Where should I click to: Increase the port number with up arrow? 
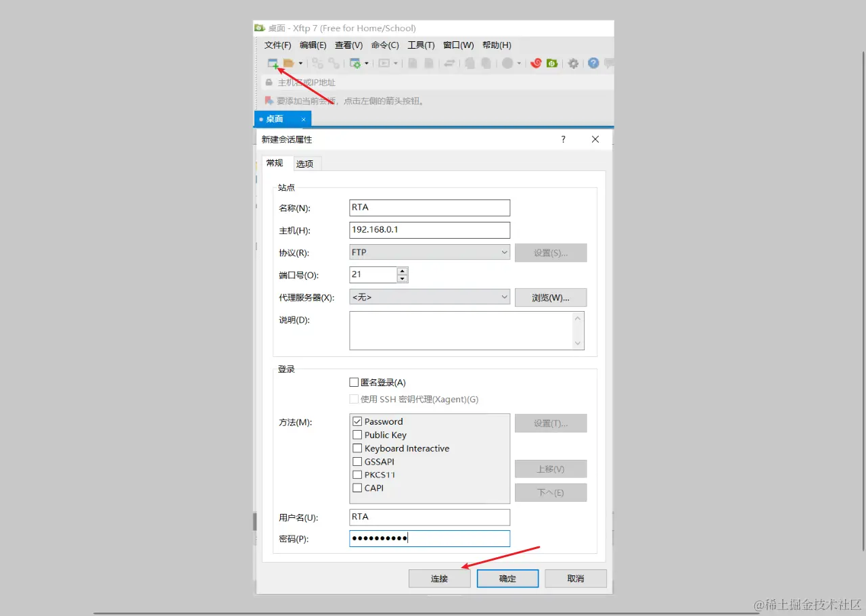(x=403, y=270)
